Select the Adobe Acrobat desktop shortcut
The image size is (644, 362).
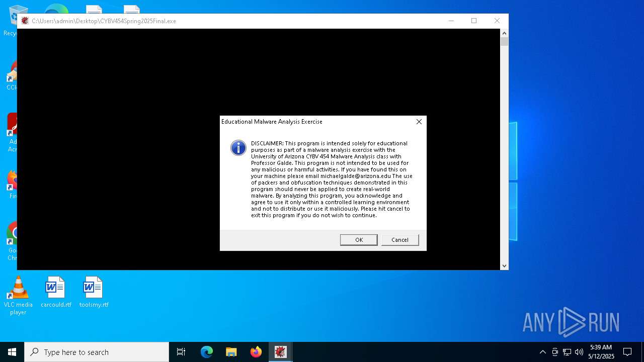coord(12,132)
